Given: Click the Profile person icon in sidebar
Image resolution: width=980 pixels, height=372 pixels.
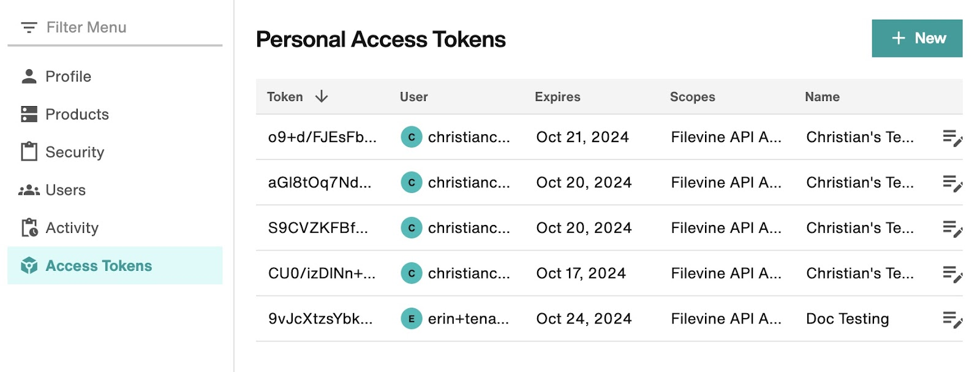Looking at the screenshot, I should point(29,77).
